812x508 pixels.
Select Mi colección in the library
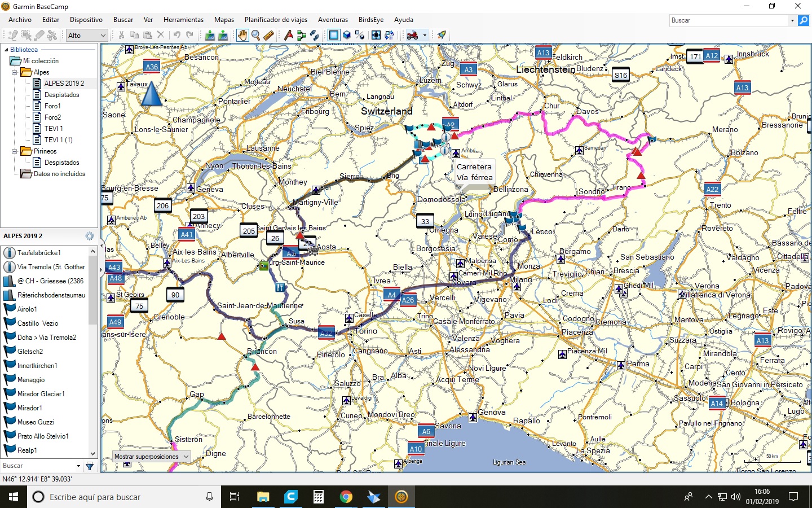41,61
